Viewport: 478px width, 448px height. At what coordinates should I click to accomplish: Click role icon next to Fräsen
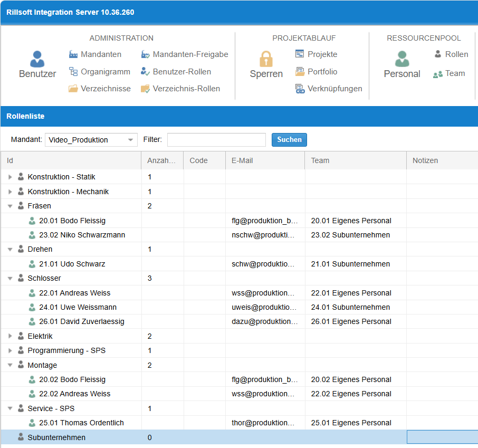click(21, 206)
